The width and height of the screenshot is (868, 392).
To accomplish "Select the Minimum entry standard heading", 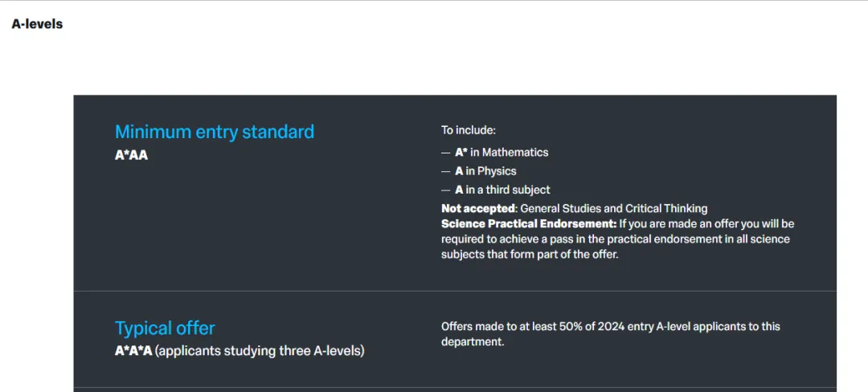I will 214,132.
